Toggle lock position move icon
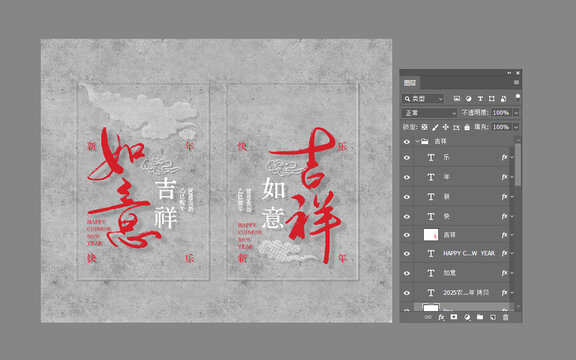The height and width of the screenshot is (360, 576). click(446, 127)
